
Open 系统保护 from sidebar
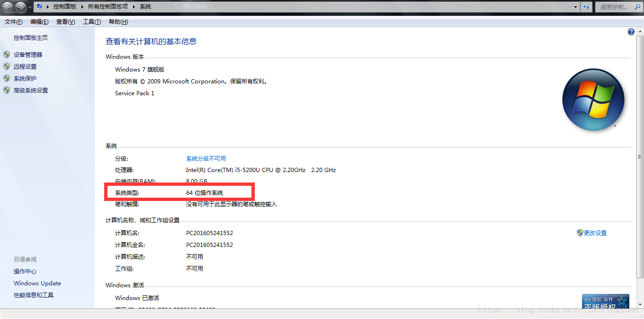click(25, 79)
